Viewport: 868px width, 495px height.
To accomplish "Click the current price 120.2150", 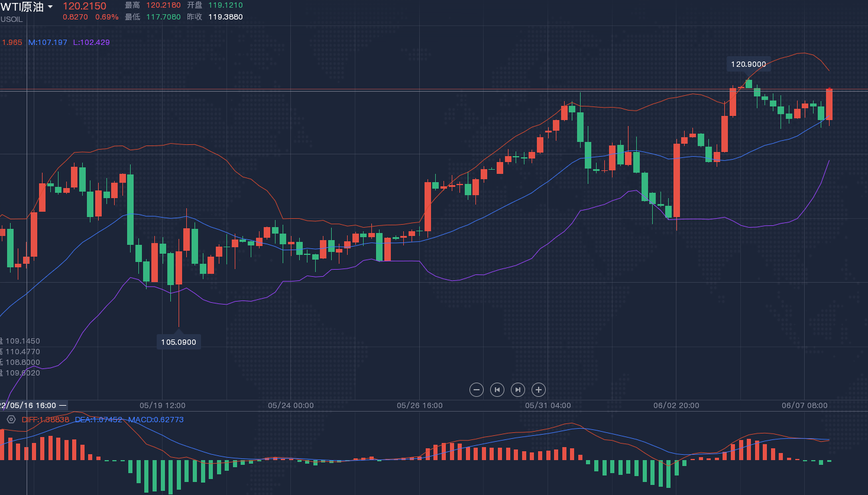I will (x=85, y=6).
